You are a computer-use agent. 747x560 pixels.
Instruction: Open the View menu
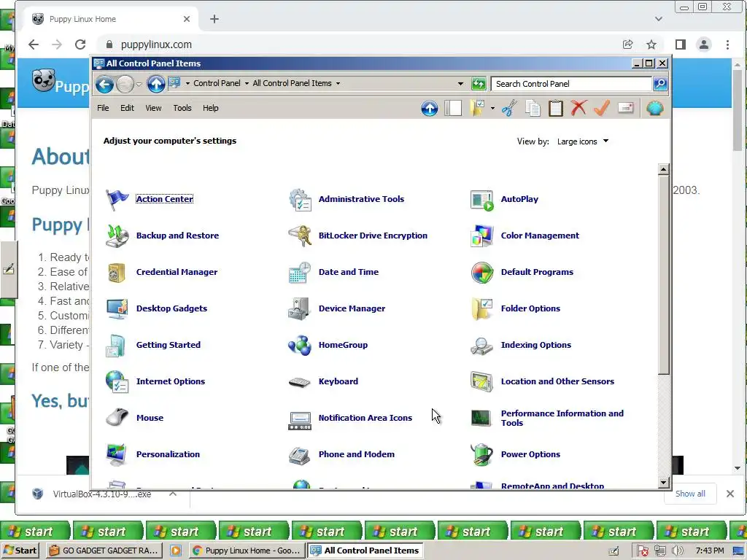(153, 108)
